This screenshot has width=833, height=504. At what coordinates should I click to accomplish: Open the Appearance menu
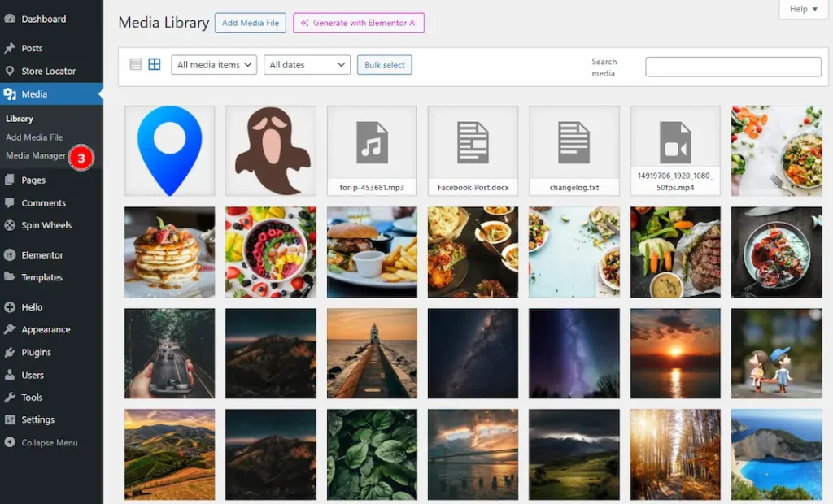click(x=46, y=329)
